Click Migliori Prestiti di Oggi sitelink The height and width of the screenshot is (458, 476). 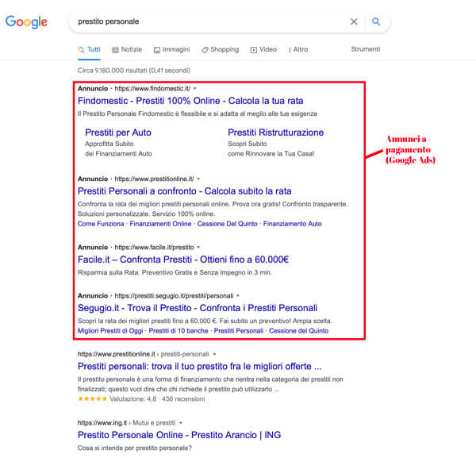pos(110,330)
